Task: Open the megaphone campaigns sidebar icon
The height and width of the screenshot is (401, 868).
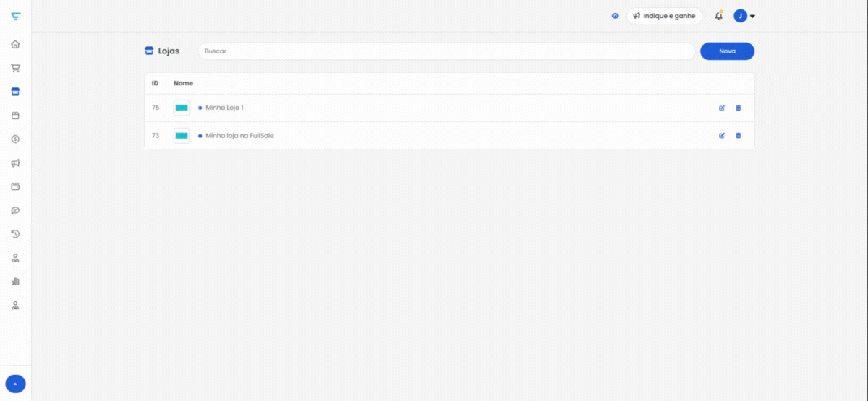Action: [15, 163]
